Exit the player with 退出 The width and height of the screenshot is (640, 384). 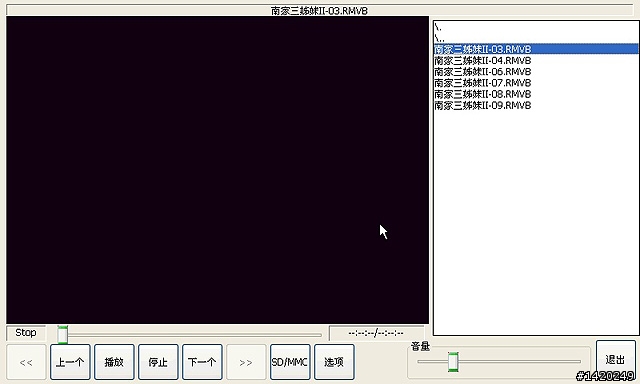point(616,359)
